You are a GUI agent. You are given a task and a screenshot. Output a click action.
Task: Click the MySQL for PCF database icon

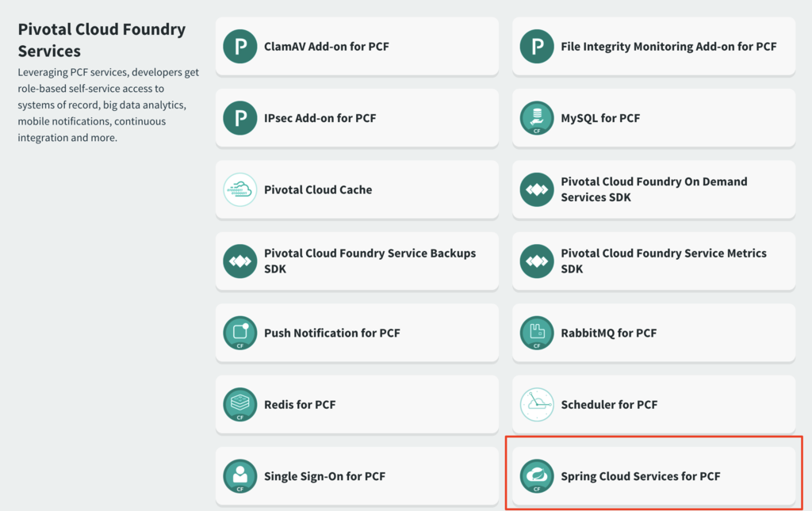(x=537, y=118)
